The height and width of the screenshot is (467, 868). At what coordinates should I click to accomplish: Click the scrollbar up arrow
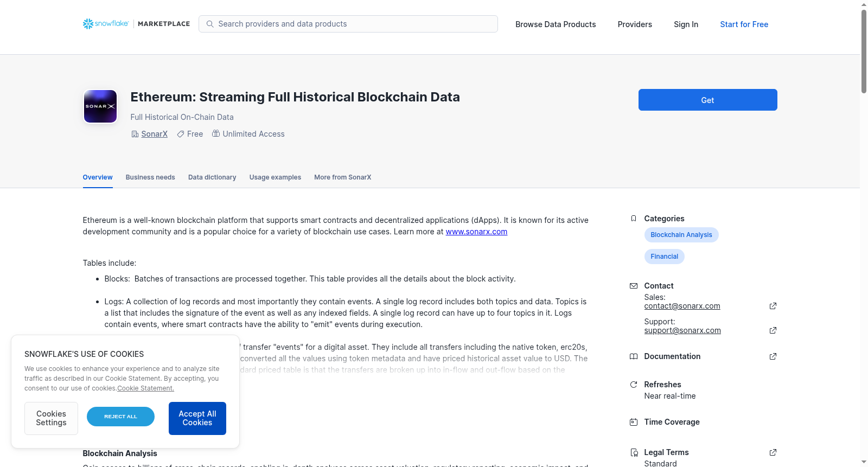click(x=864, y=4)
